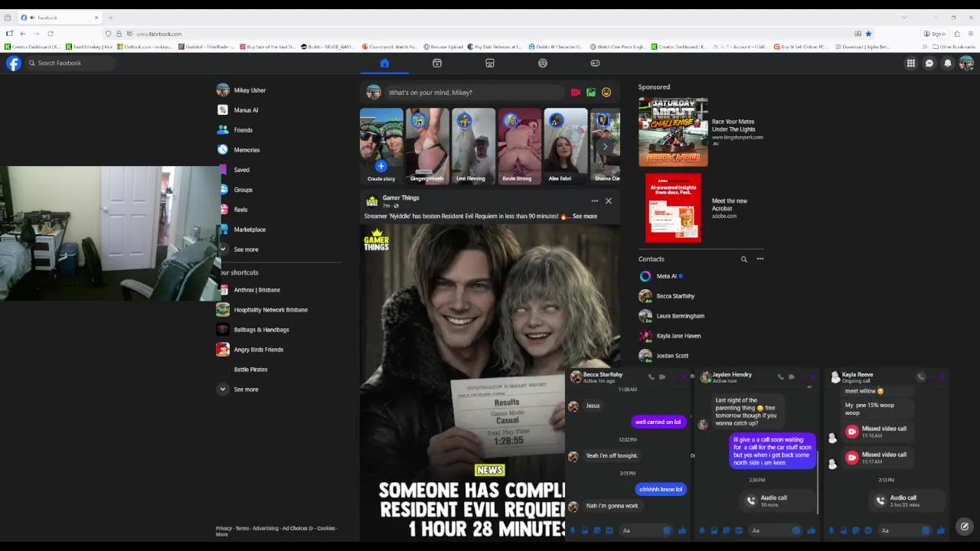Reload the page in the browser toolbar
980x551 pixels.
pos(51,34)
